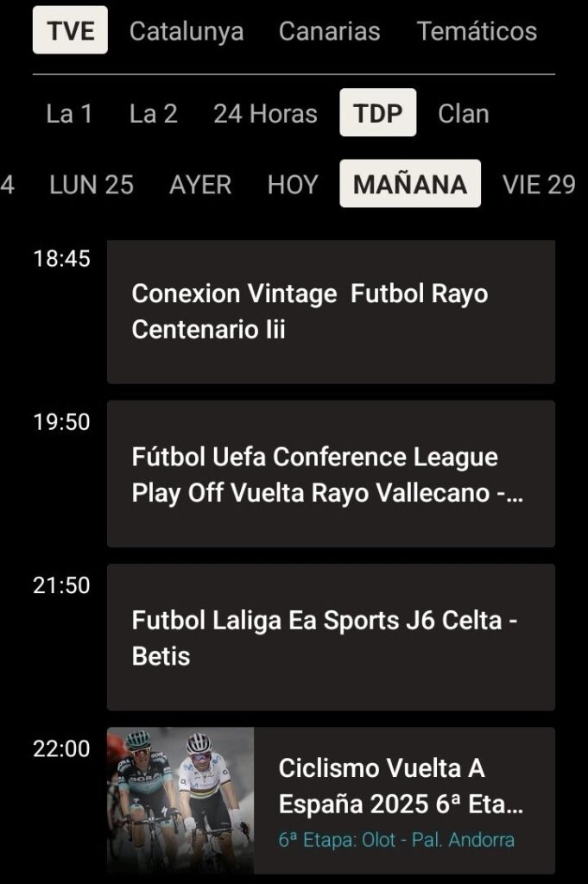Viewport: 588px width, 884px height.
Task: Jump to the VIE 29 schedule
Action: (x=539, y=184)
